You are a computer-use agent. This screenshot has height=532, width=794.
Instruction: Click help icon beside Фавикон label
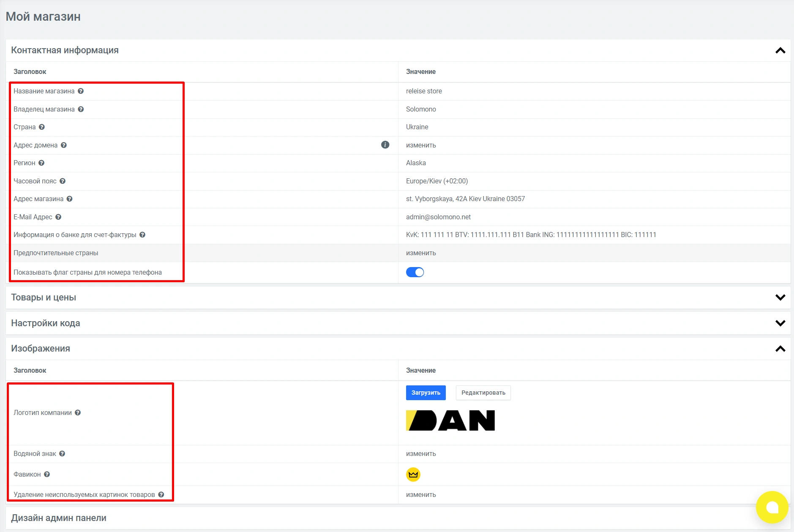click(x=47, y=475)
